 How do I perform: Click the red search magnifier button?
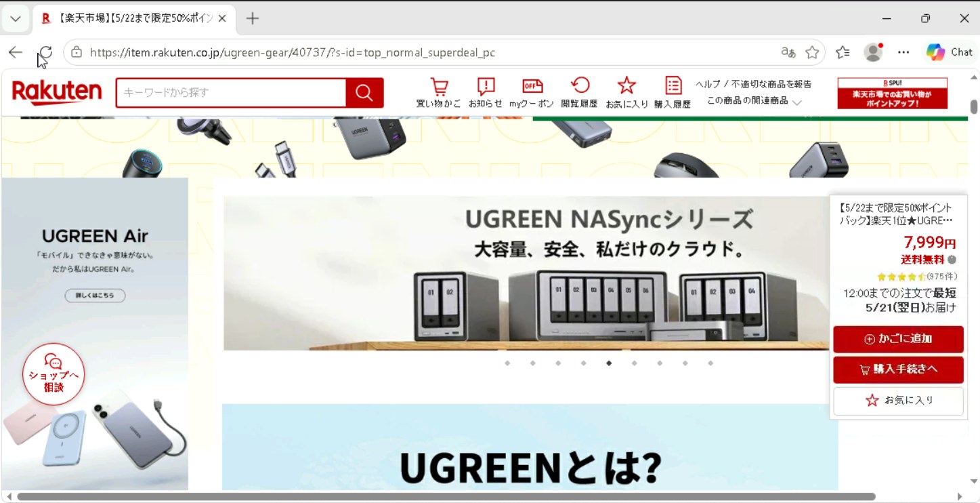(364, 93)
